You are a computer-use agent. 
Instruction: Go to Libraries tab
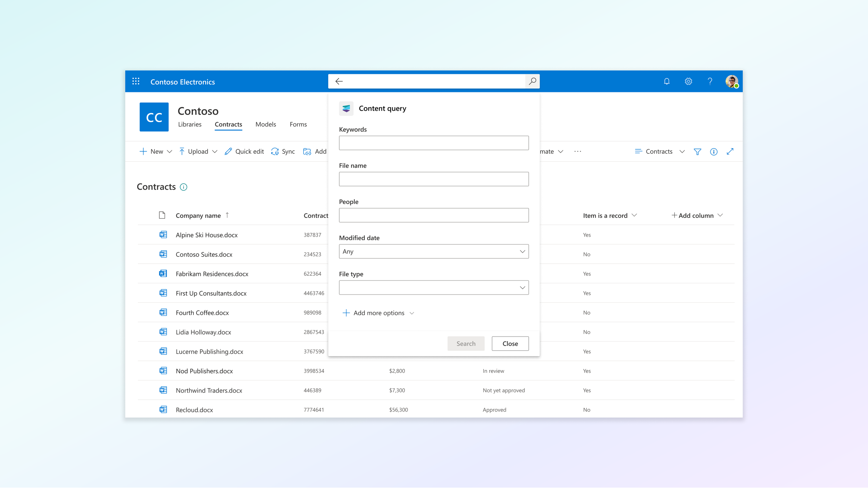190,124
